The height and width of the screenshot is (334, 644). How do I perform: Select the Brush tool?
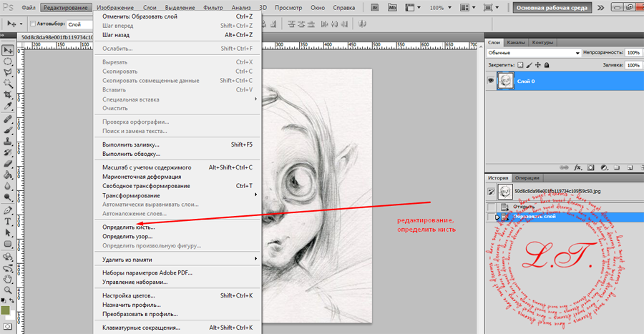[x=8, y=130]
